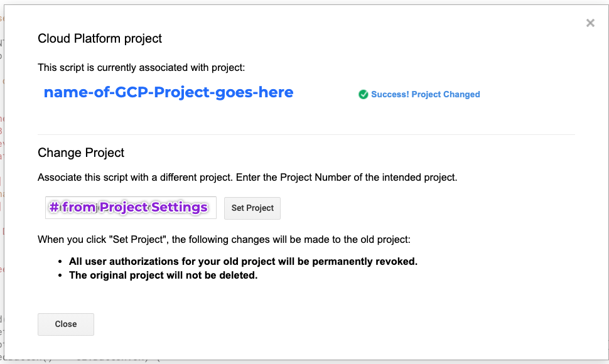Click the bullet dot before 'The original project'

coord(60,276)
